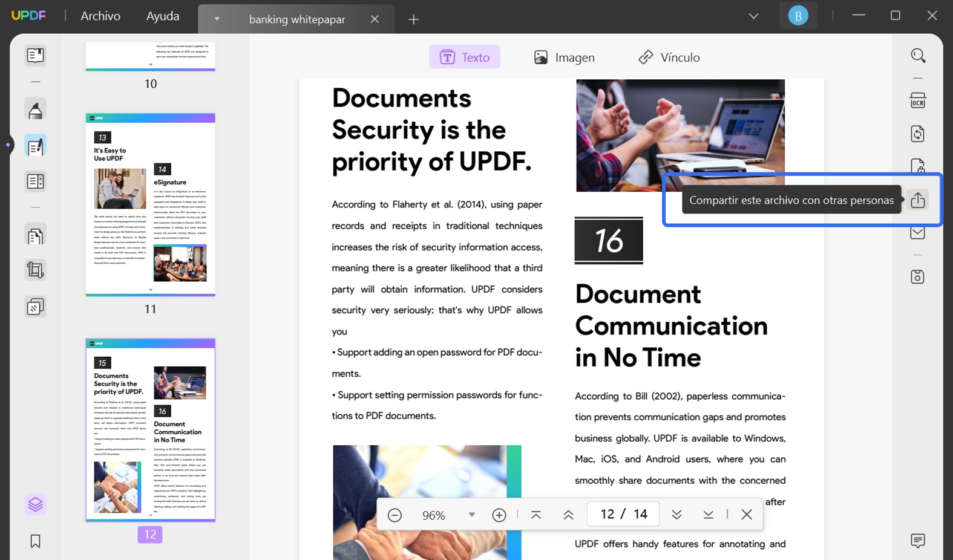Click the 96% zoom value
The height and width of the screenshot is (560, 953).
tap(433, 515)
